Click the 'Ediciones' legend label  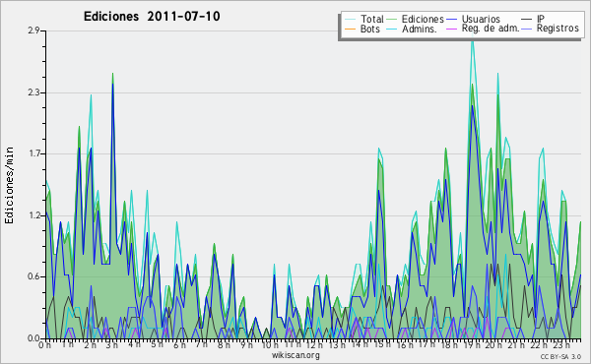423,19
